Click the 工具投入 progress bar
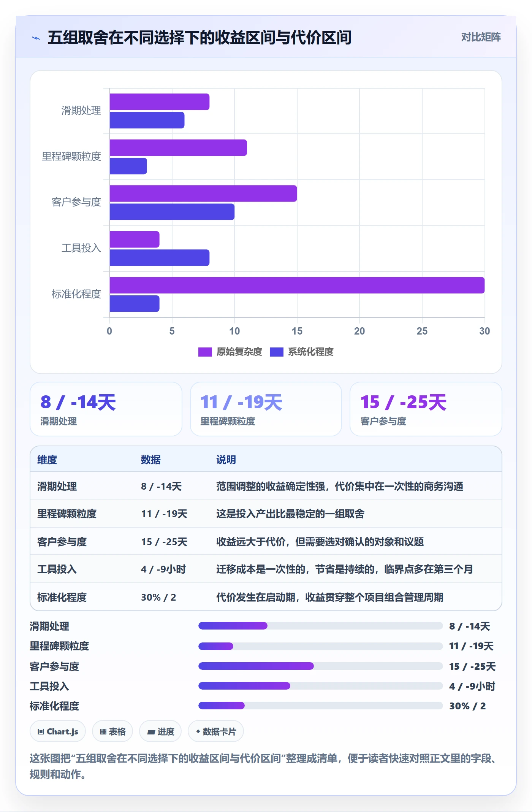The image size is (532, 812). (321, 686)
